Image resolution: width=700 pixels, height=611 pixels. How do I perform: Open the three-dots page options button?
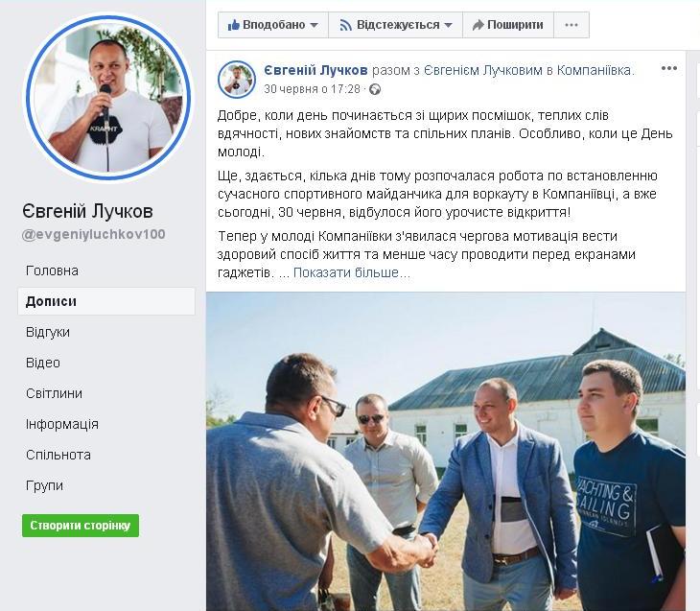coord(572,25)
